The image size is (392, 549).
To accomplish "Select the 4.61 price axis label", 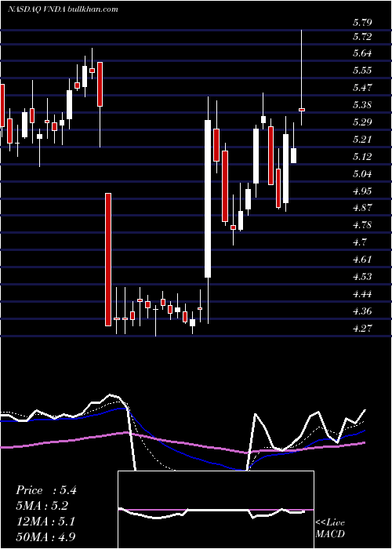I will point(362,260).
